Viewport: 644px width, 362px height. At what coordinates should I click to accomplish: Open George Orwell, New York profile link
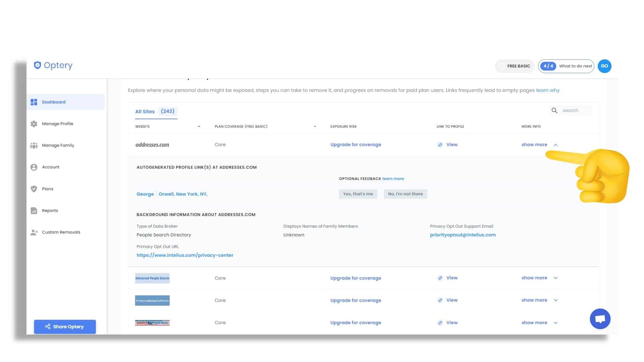172,194
